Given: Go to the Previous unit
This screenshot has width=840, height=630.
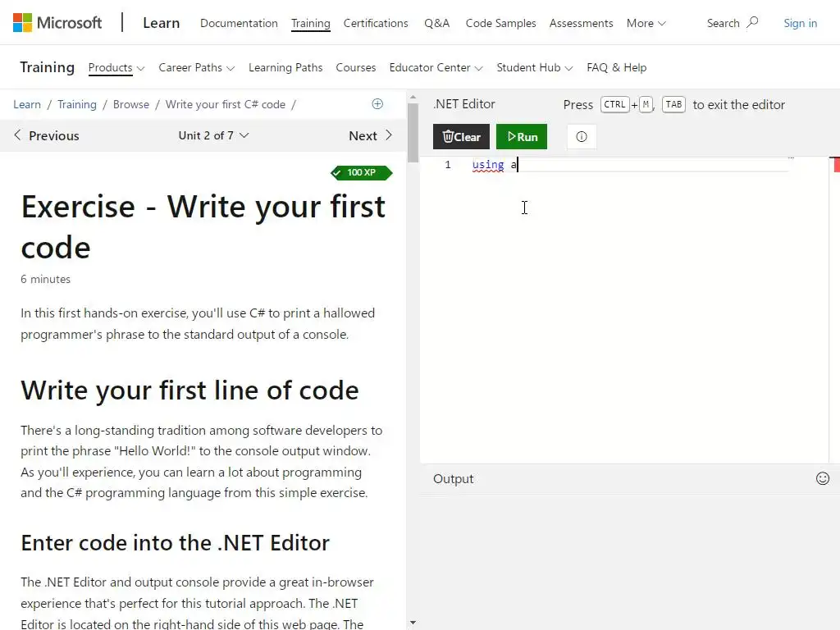Looking at the screenshot, I should pos(47,135).
